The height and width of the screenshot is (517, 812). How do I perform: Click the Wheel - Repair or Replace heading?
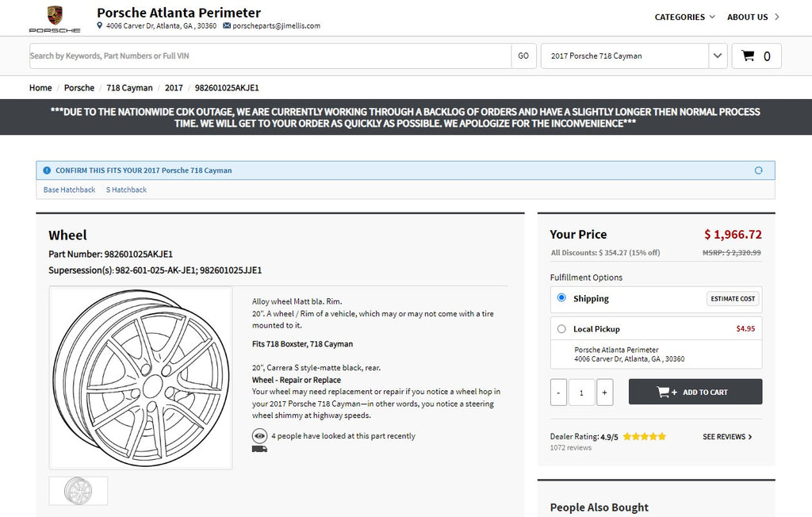pos(297,380)
